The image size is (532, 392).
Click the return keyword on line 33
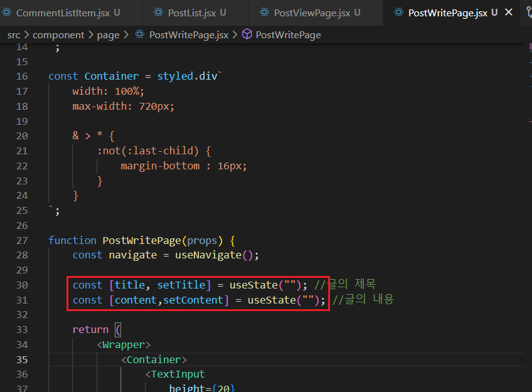pyautogui.click(x=90, y=330)
